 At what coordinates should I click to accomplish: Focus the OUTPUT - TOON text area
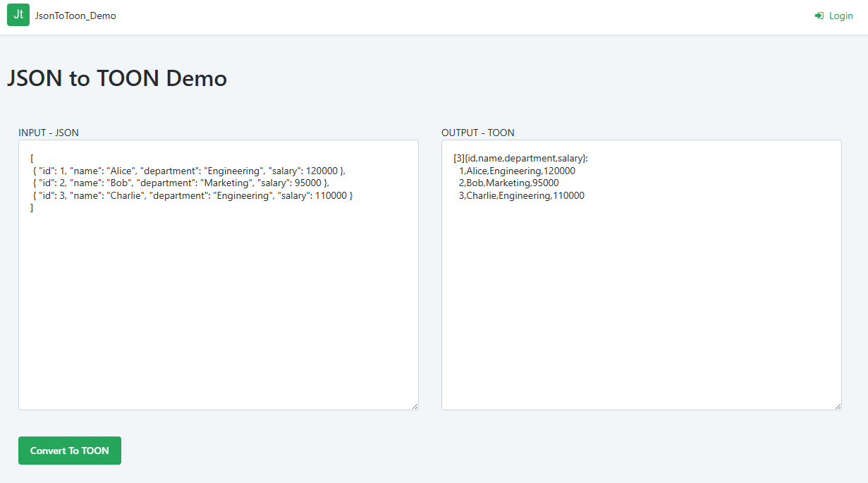coord(642,275)
